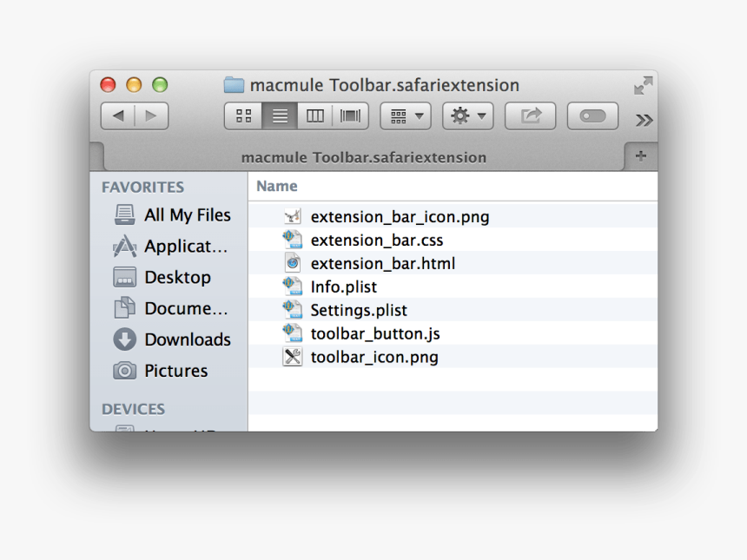This screenshot has width=747, height=560.
Task: Select the macmule Toolbar.safariextension tab
Action: pos(363,157)
